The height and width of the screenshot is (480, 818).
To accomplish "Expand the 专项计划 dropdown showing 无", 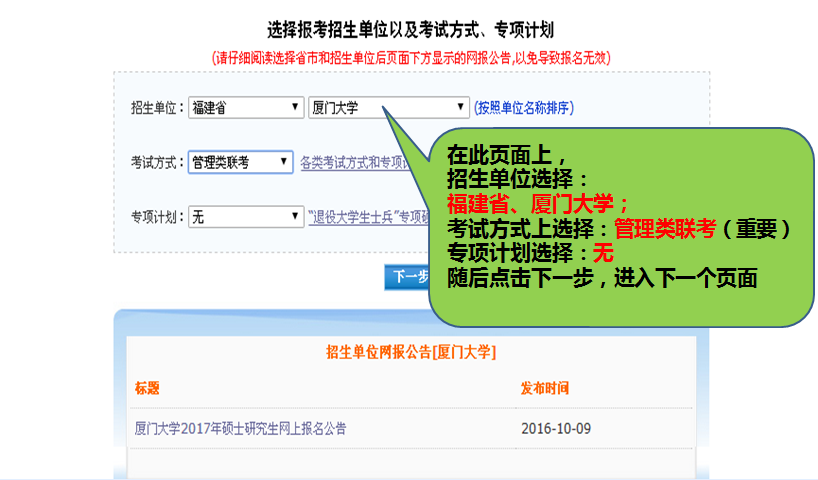I will coord(245,216).
